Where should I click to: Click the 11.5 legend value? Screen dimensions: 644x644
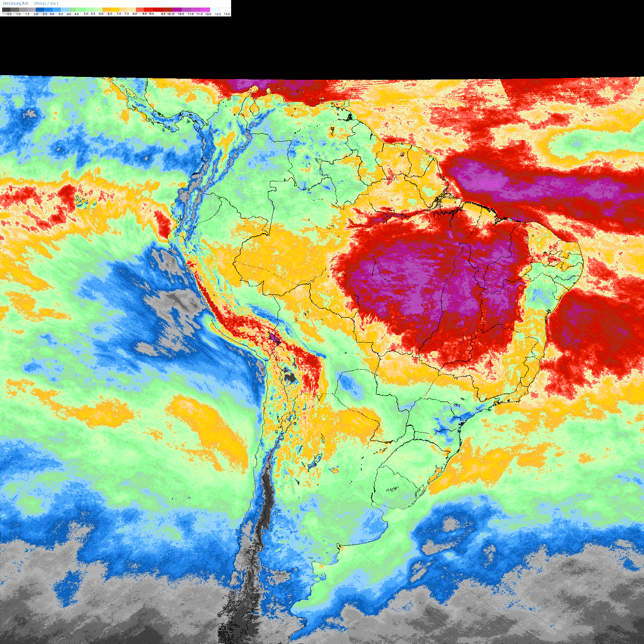click(199, 14)
